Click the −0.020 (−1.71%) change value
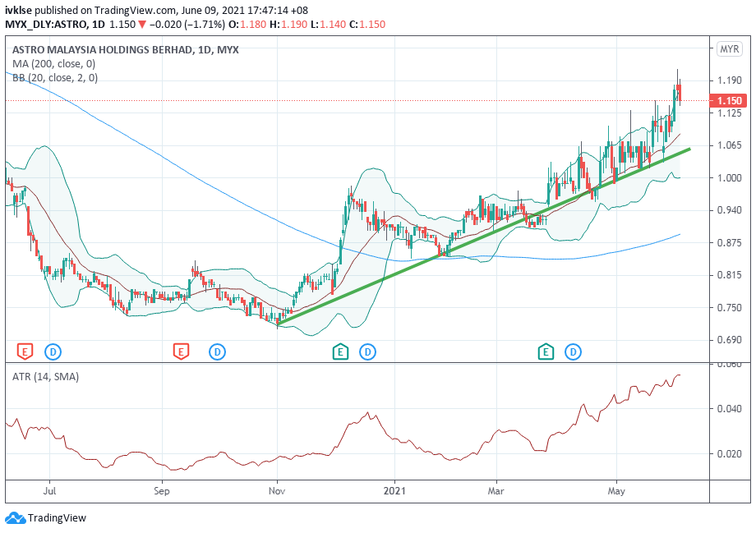The height and width of the screenshot is (533, 756). click(187, 24)
